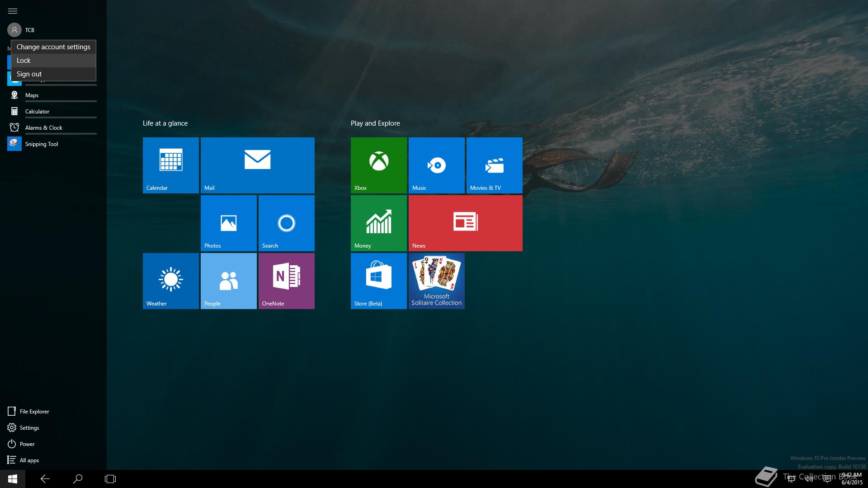
Task: Open the Cortana Search tile
Action: (286, 223)
